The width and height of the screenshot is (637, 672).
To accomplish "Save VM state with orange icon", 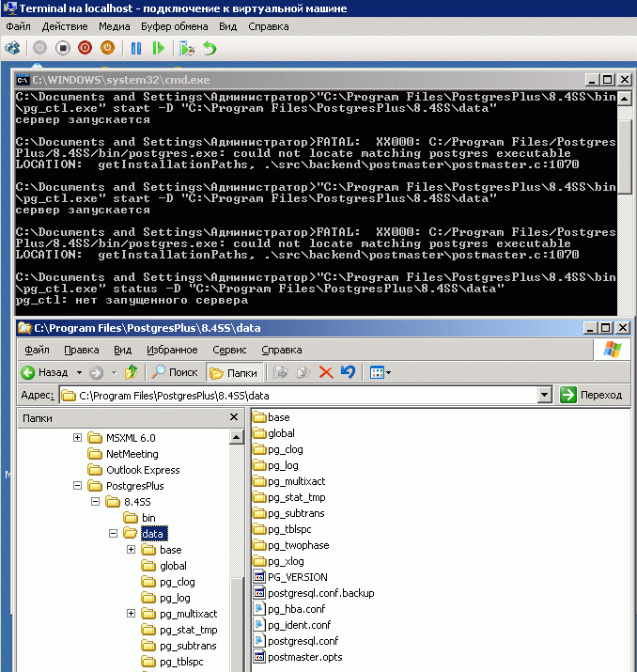I will tap(107, 48).
